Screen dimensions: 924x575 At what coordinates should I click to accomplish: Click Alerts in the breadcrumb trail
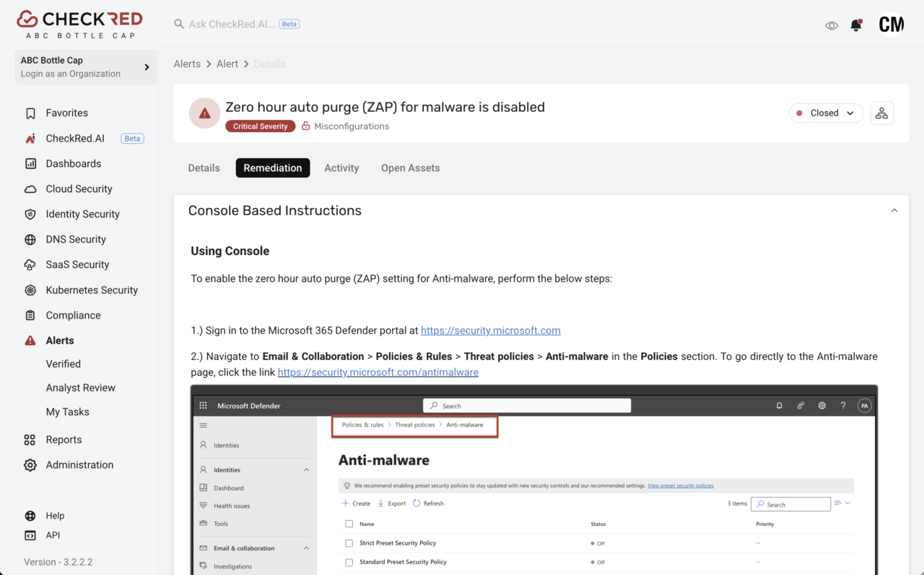click(x=187, y=64)
